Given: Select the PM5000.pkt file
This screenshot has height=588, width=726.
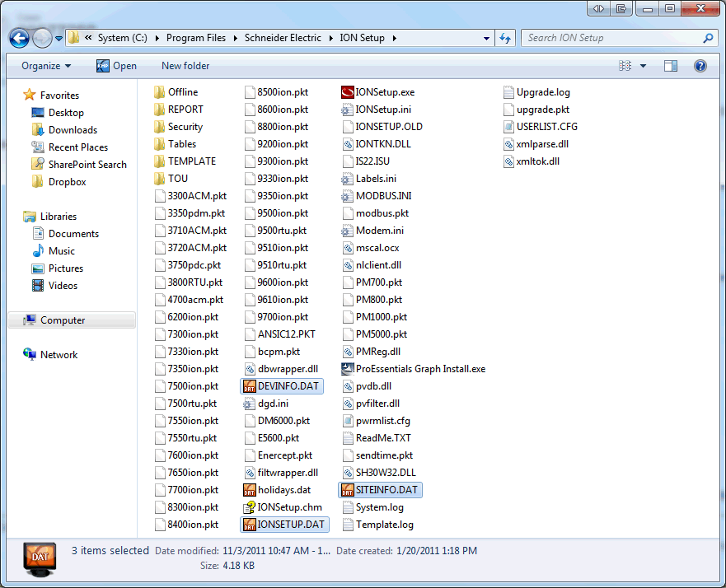Looking at the screenshot, I should point(375,334).
